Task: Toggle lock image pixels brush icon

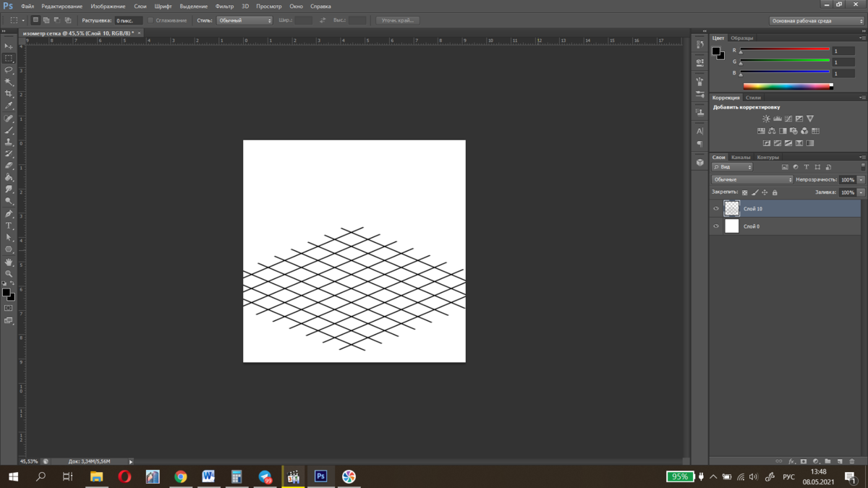Action: tap(754, 193)
